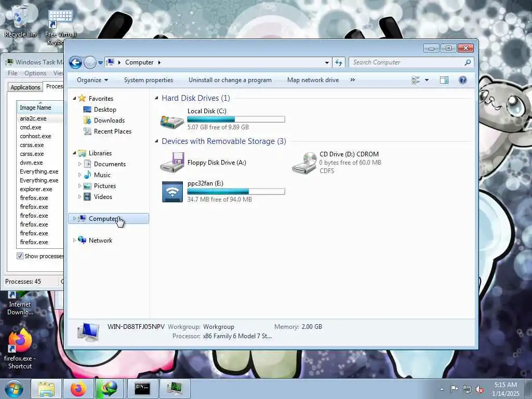Show more toolbar commands chevron
532x399 pixels.
pyautogui.click(x=353, y=80)
